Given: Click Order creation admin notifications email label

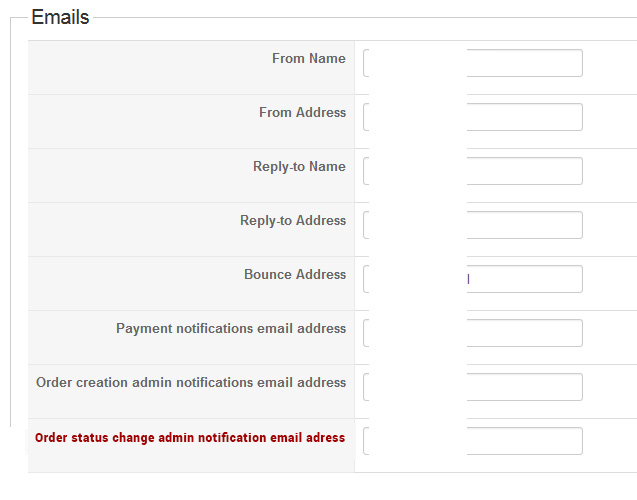Looking at the screenshot, I should (x=191, y=383).
